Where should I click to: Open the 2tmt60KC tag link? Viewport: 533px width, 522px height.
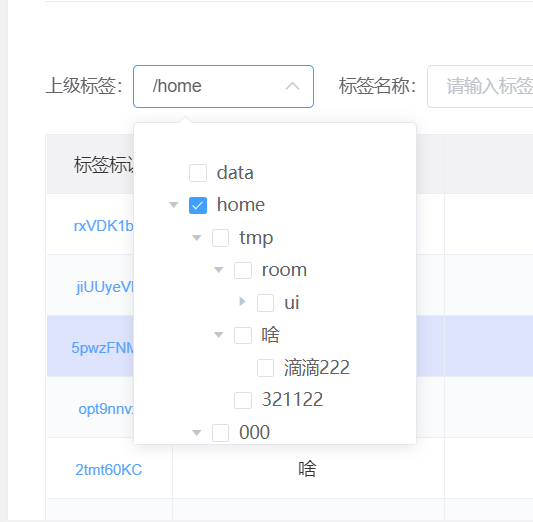(x=108, y=470)
